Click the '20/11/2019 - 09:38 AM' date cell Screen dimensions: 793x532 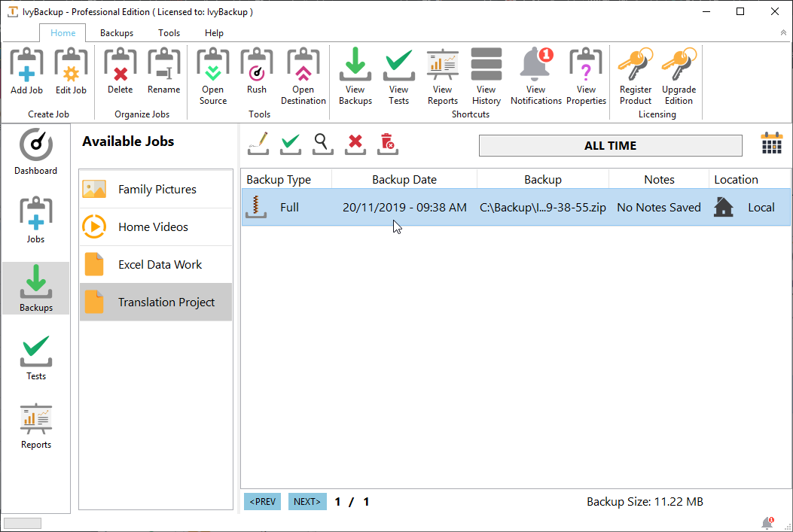pyautogui.click(x=404, y=208)
